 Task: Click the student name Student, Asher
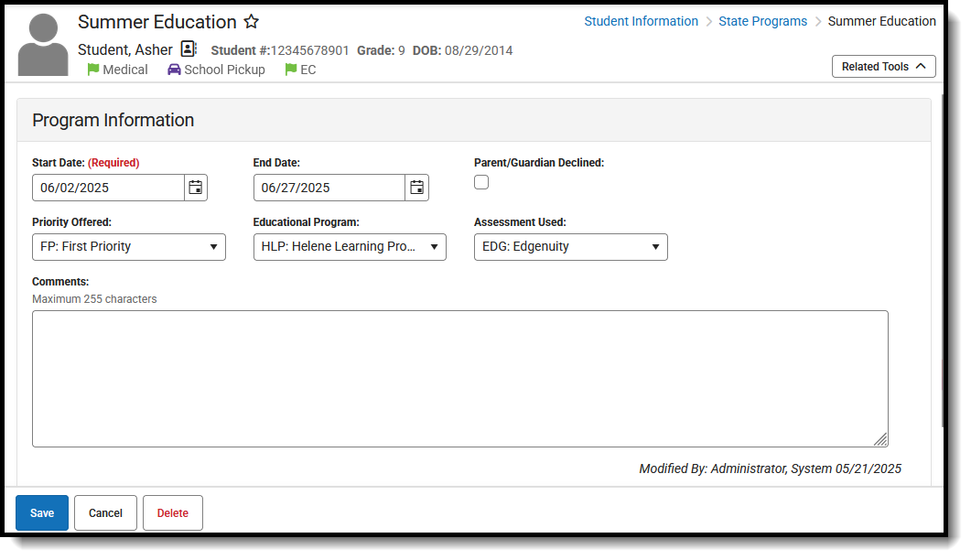pyautogui.click(x=125, y=49)
